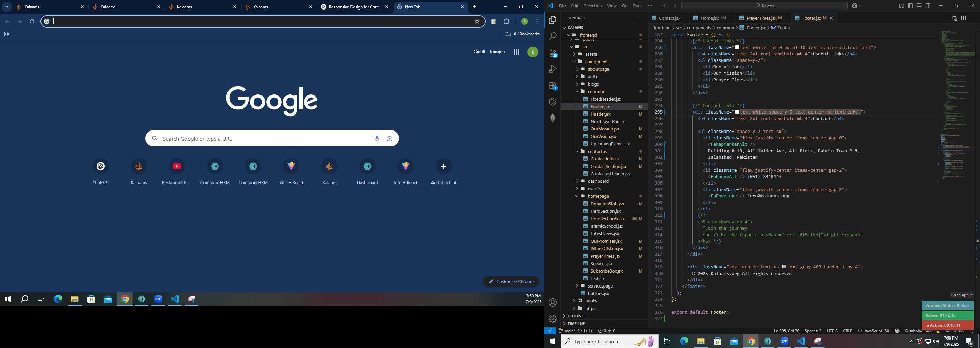Viewport: 980px width, 348px height.
Task: Click the Google Lens image search icon
Action: pos(390,139)
